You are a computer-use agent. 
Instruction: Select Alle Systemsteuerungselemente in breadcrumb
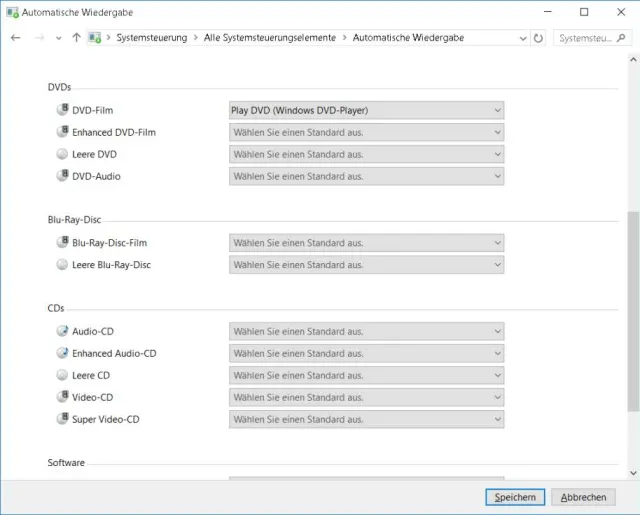point(270,38)
